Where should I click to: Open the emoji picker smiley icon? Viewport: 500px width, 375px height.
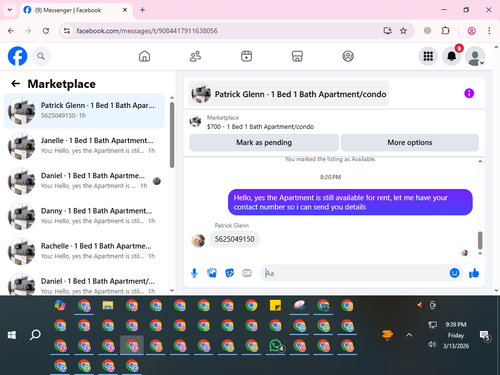click(454, 273)
